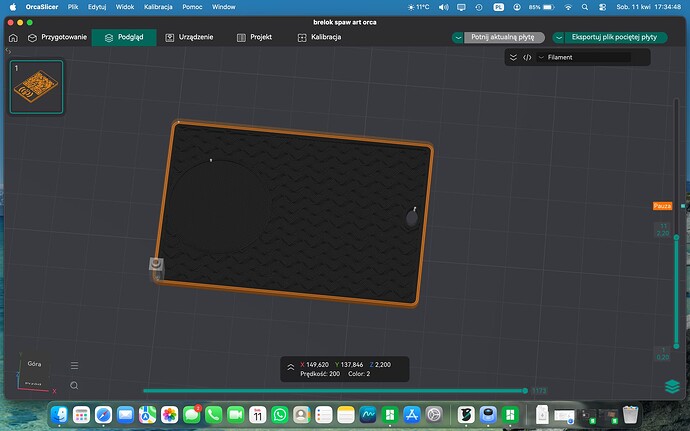Click the volume icon in menu bar
The image size is (690, 431).
point(444,7)
